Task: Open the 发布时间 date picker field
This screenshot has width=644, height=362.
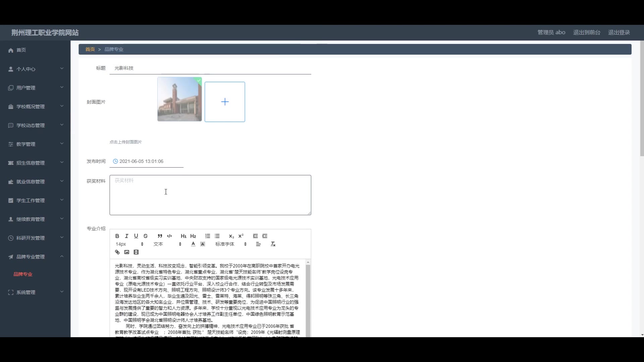Action: 147,161
